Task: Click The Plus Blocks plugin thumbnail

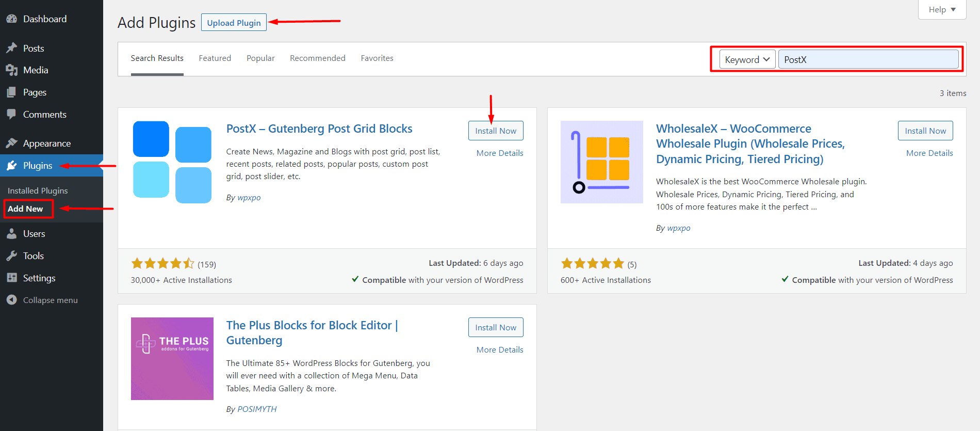Action: pos(172,359)
